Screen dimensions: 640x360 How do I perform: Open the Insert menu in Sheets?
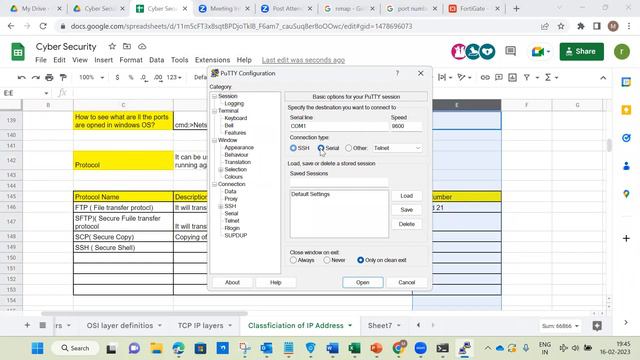[x=103, y=60]
